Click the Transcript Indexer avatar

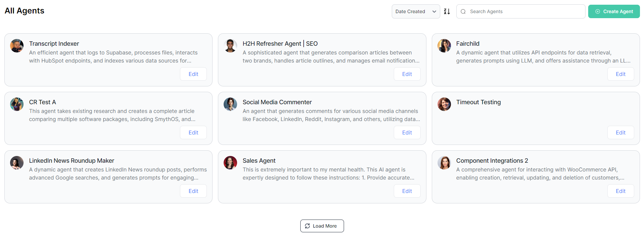pyautogui.click(x=17, y=46)
